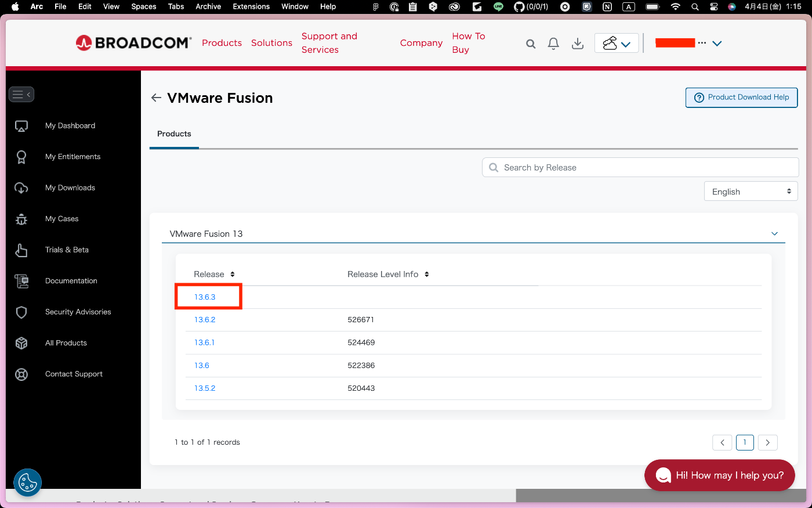Open Security Advisories page
The width and height of the screenshot is (812, 508).
tap(78, 312)
